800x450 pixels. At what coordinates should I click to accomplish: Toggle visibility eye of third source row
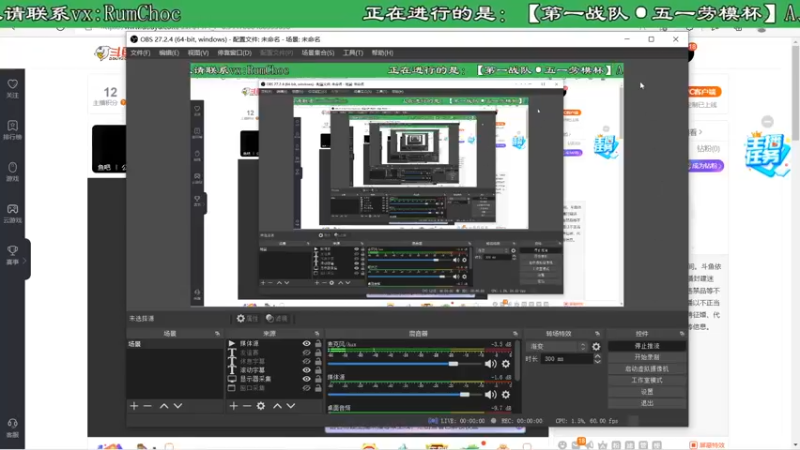306,361
